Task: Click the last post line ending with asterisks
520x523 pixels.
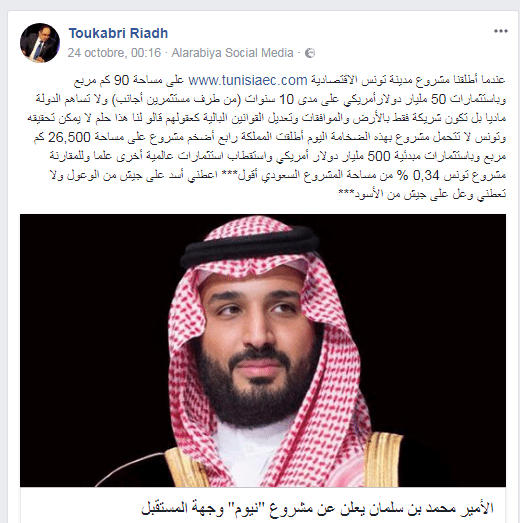Action: (x=422, y=194)
